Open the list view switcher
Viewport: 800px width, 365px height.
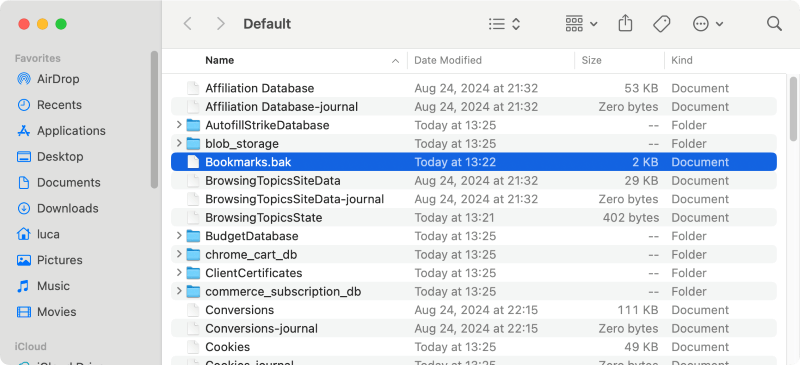click(x=504, y=24)
